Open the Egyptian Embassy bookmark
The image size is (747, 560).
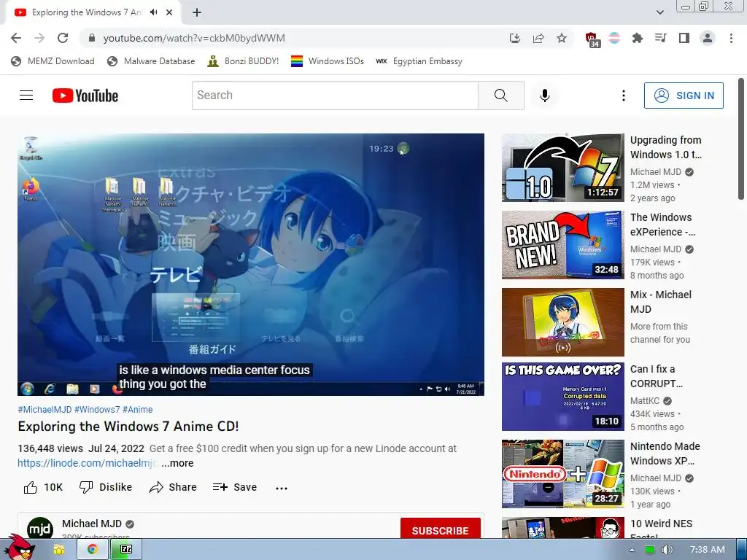pos(419,61)
